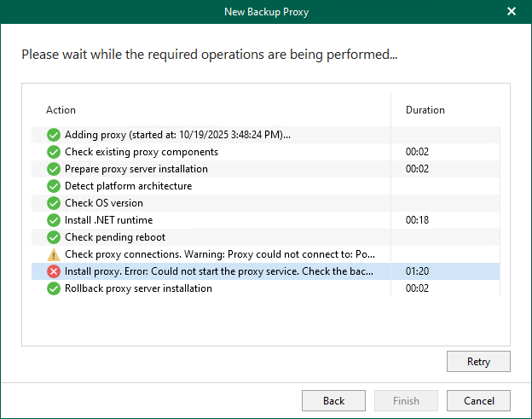Cancel the New Backup Proxy wizard
This screenshot has height=419, width=532.
478,400
